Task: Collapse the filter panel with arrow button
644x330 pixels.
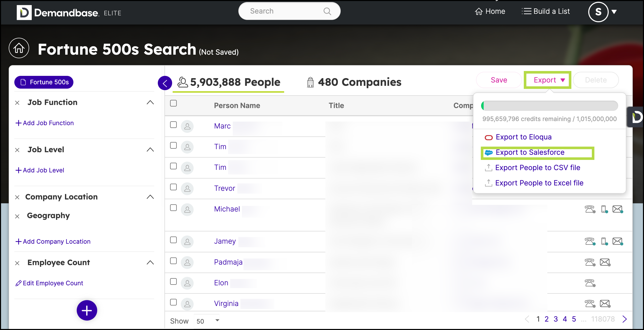Action: [x=165, y=83]
